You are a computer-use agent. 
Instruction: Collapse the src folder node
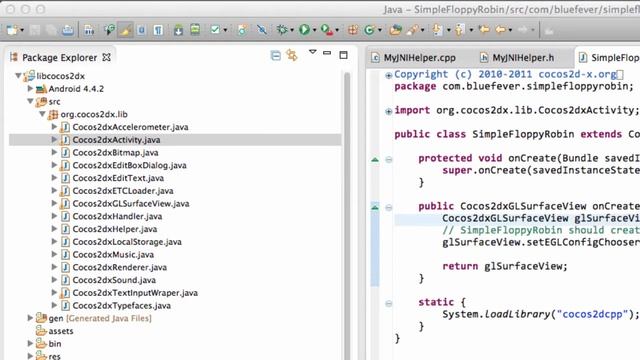click(x=30, y=101)
